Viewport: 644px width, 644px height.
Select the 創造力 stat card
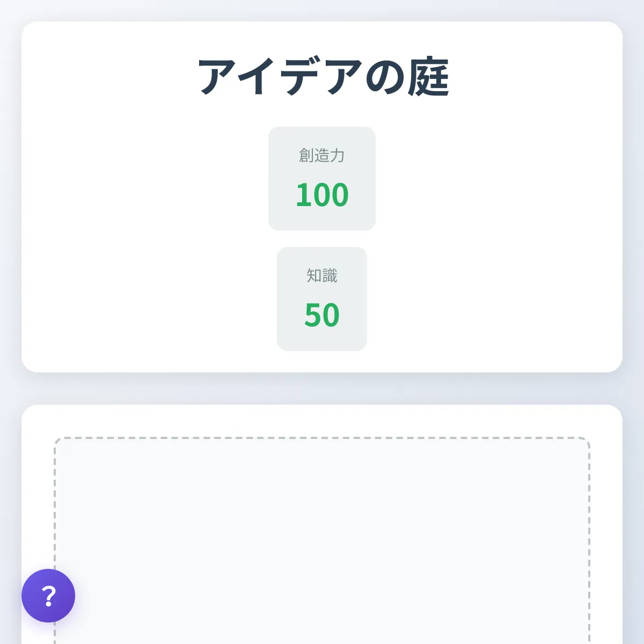322,178
